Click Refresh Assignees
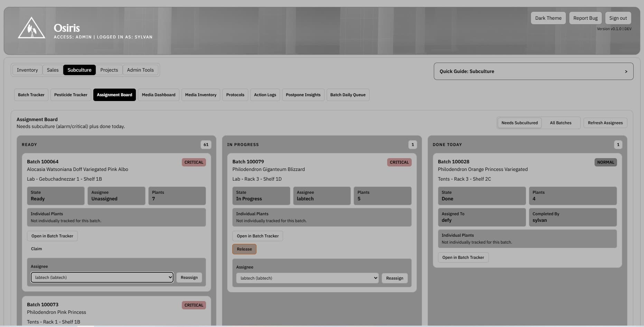644x327 pixels. 605,122
